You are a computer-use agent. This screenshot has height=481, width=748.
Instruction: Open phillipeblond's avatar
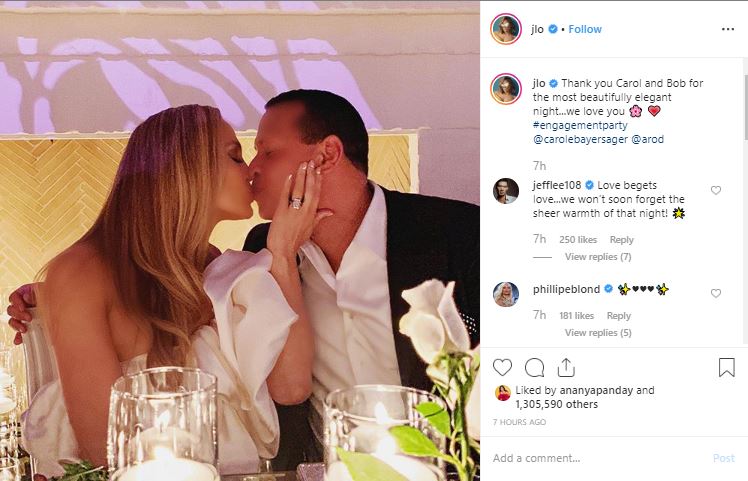coord(506,294)
